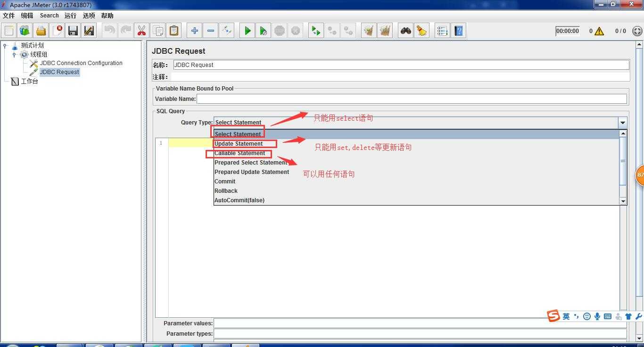The width and height of the screenshot is (644, 347).
Task: Click dropdown list scroll up arrow
Action: tap(623, 133)
